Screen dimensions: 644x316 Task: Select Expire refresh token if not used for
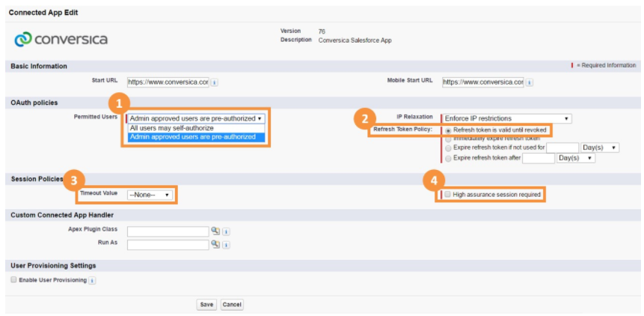coord(448,148)
